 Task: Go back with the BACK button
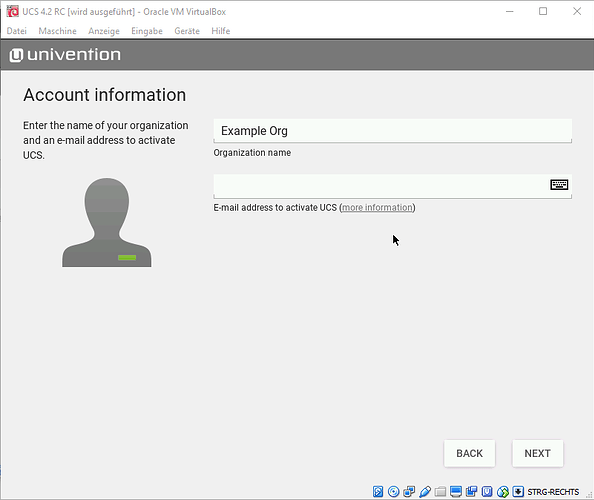pyautogui.click(x=469, y=453)
